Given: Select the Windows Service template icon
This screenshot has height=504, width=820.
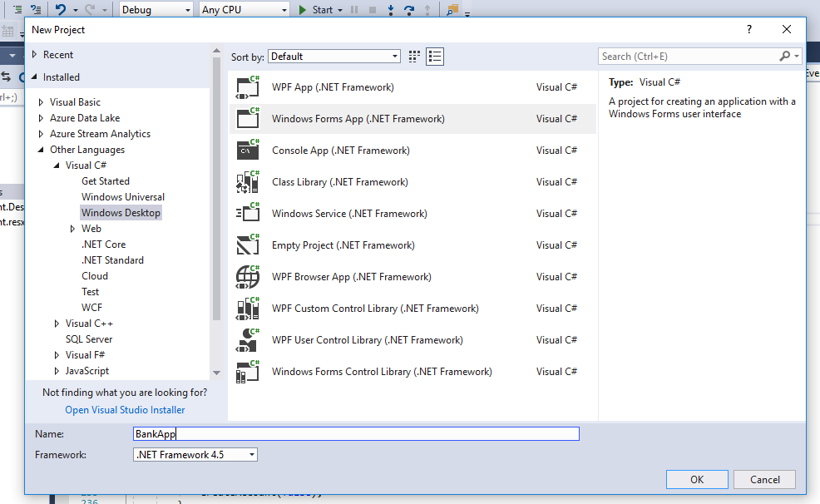Looking at the screenshot, I should click(x=248, y=213).
